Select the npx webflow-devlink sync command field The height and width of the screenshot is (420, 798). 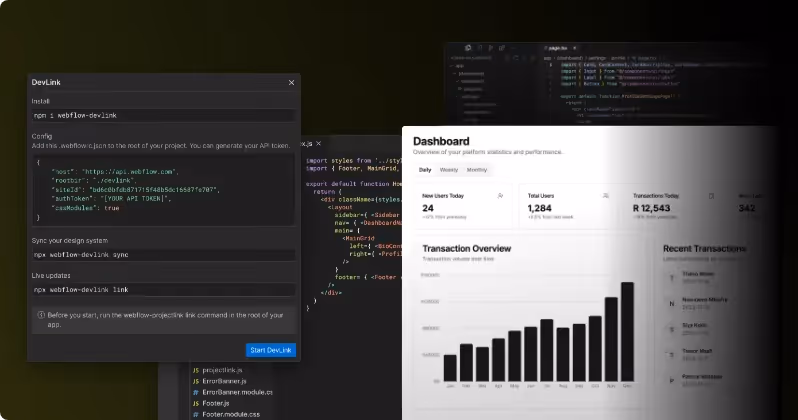coord(163,255)
